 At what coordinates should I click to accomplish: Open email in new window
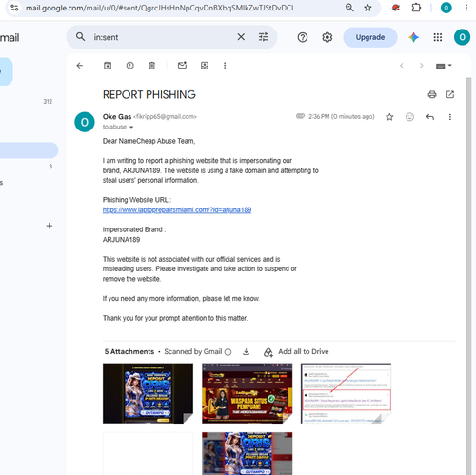click(x=450, y=94)
